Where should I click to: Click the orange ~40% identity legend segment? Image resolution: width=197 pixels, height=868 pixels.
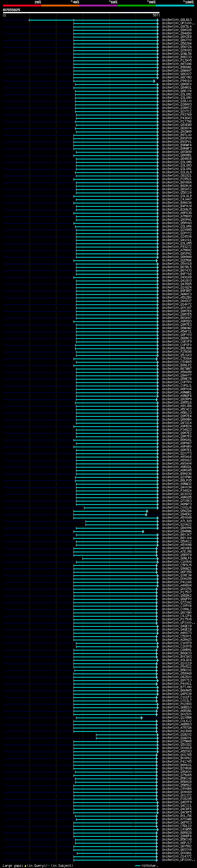coord(60,6)
